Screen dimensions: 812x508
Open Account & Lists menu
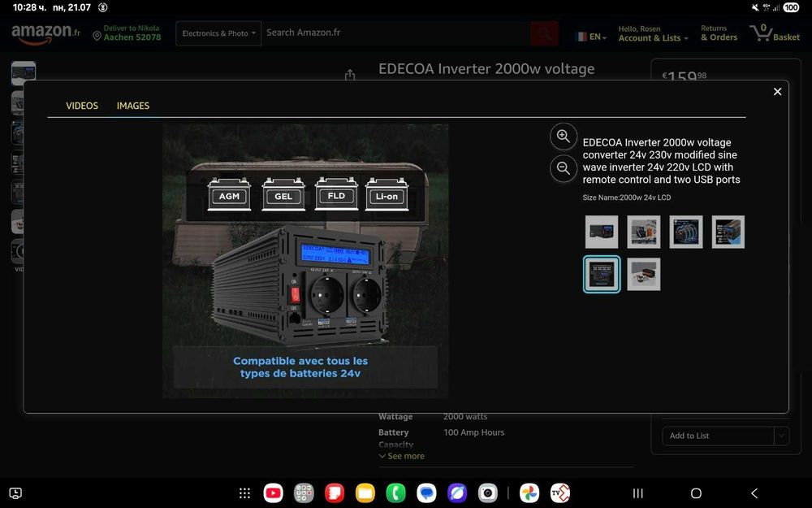[653, 33]
